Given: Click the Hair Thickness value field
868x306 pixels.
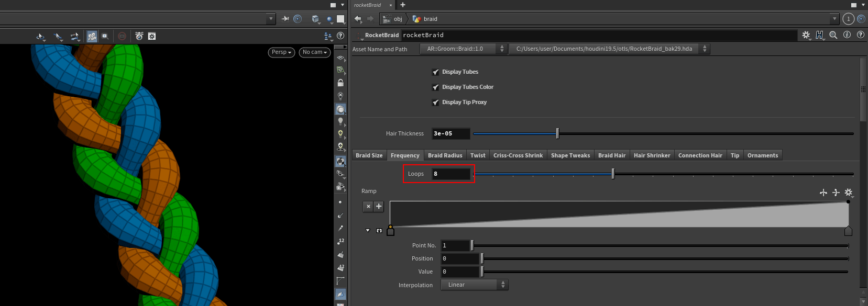Looking at the screenshot, I should (x=451, y=133).
